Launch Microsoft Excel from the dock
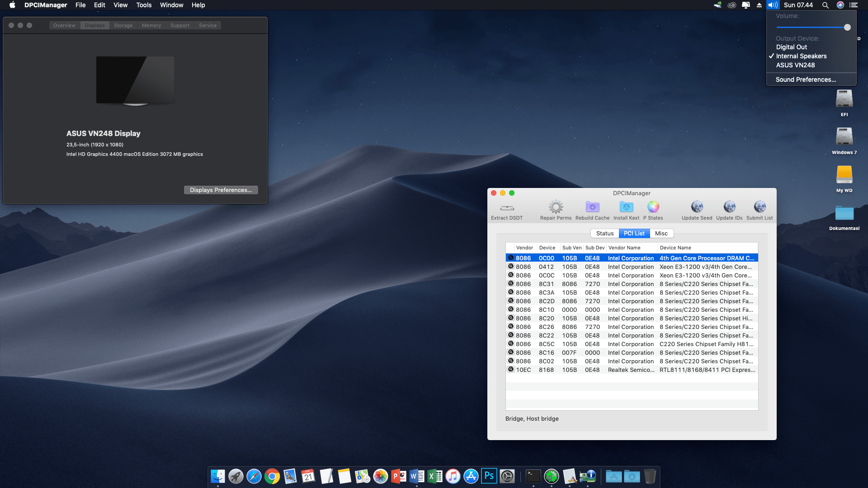Screen dimensions: 868x488 435,476
